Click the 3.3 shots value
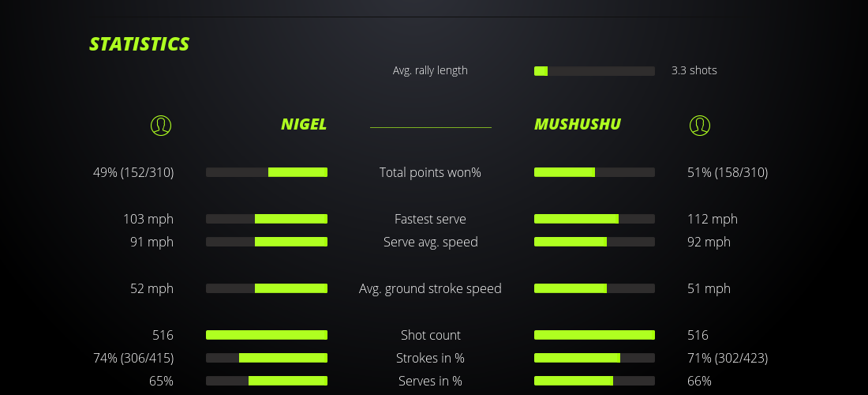The image size is (868, 395). coord(694,70)
